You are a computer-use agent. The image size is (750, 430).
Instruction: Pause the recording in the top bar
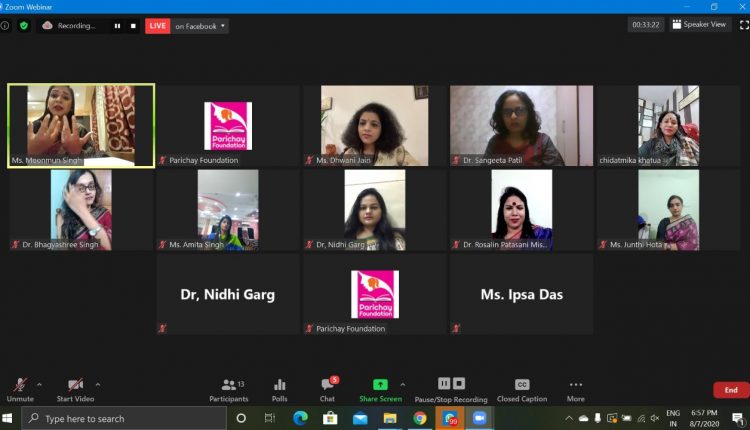click(x=117, y=26)
